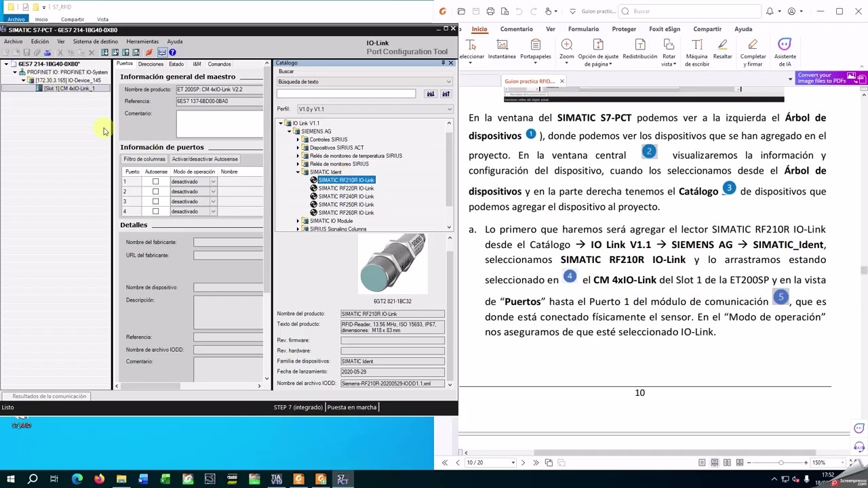
Task: Click the Foxit print icon in title bar
Action: [490, 12]
